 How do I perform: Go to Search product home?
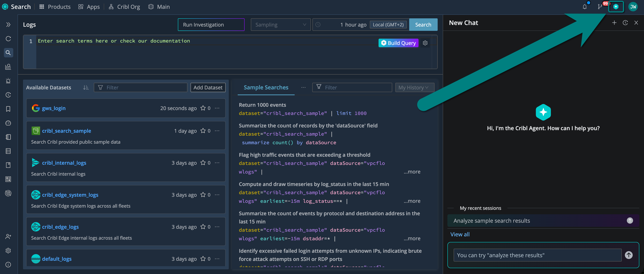click(17, 7)
